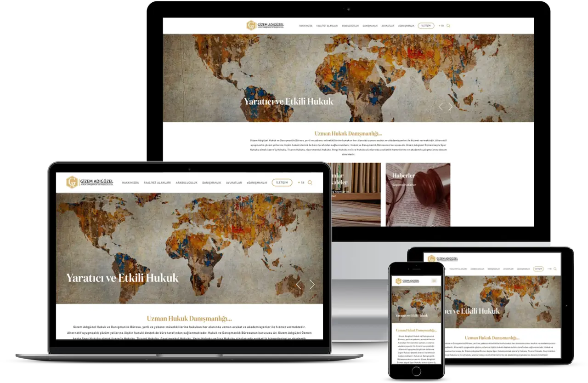Open FAALİYET ALANLARI menu on tablet
Viewport: 588px width, 383px height.
point(458,269)
